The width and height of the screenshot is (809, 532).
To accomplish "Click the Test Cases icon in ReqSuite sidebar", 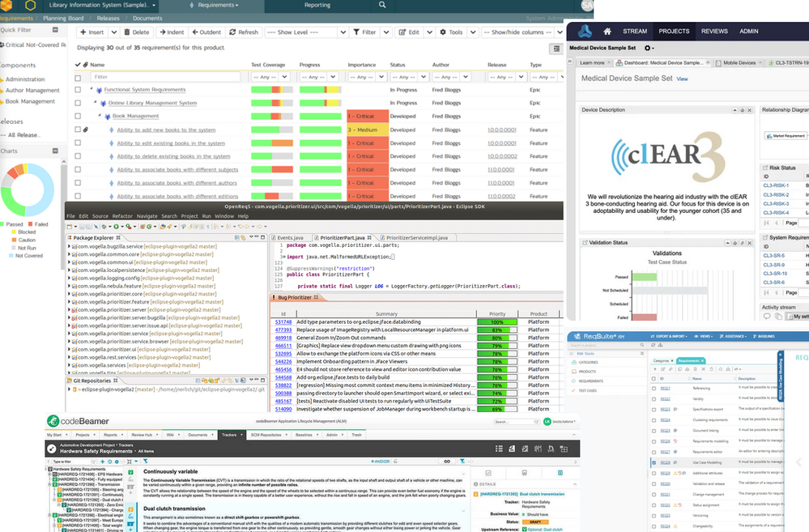I will coord(574,390).
